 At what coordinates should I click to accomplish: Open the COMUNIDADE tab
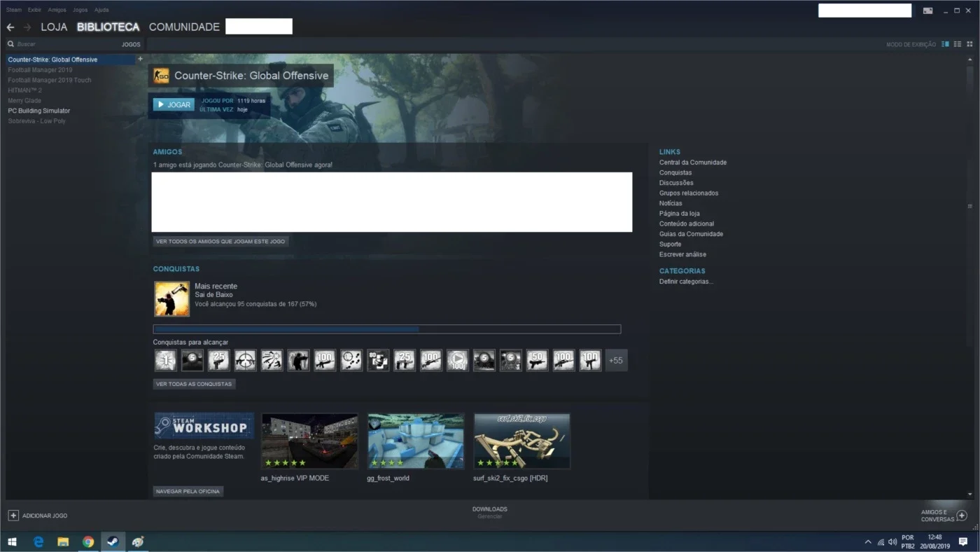point(184,27)
